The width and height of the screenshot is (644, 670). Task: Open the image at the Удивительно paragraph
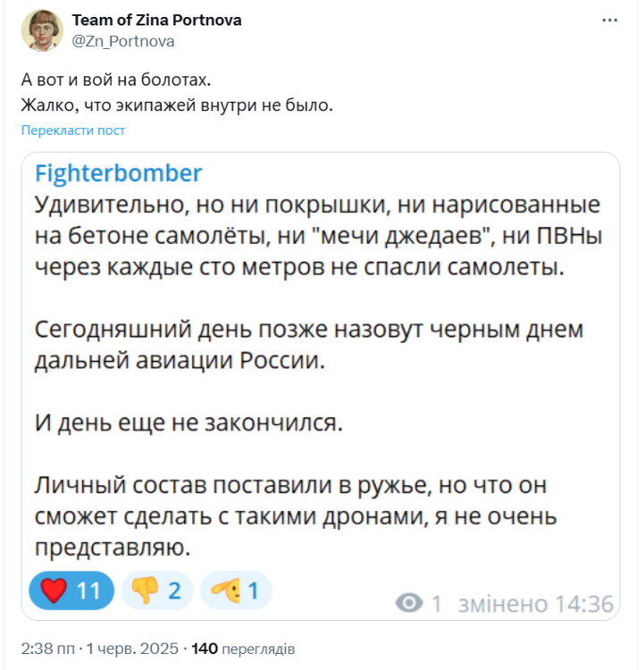tap(317, 236)
